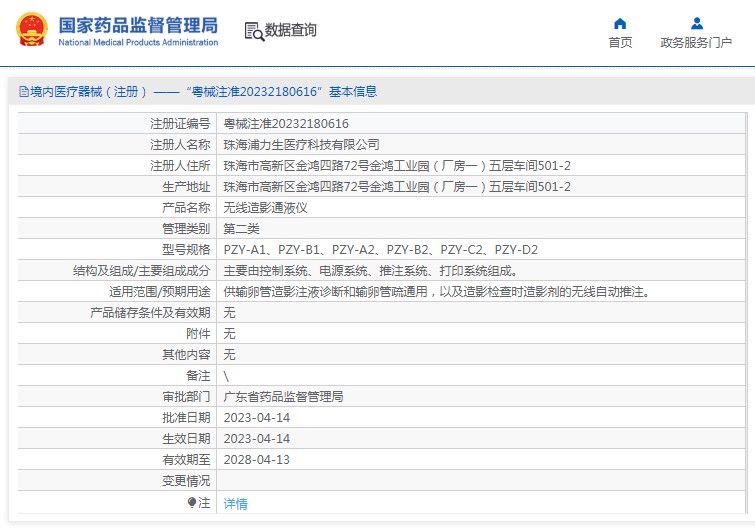Click the 注册证编号 label

180,124
